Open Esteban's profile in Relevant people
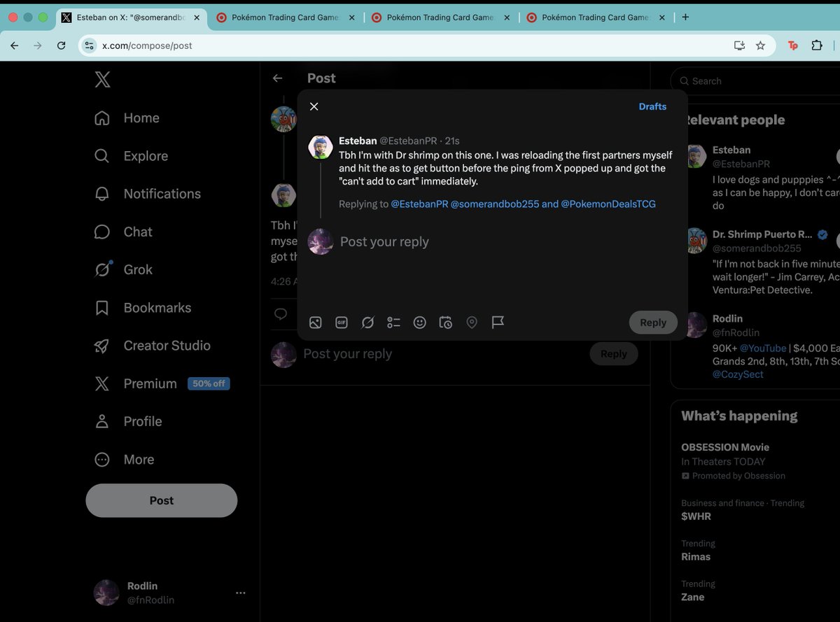The height and width of the screenshot is (622, 840). click(x=731, y=150)
